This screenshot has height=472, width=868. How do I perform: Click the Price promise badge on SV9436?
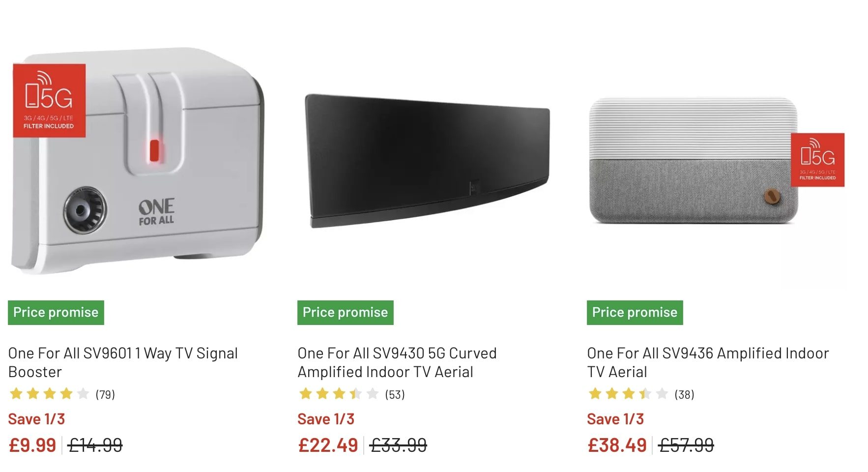click(x=634, y=312)
